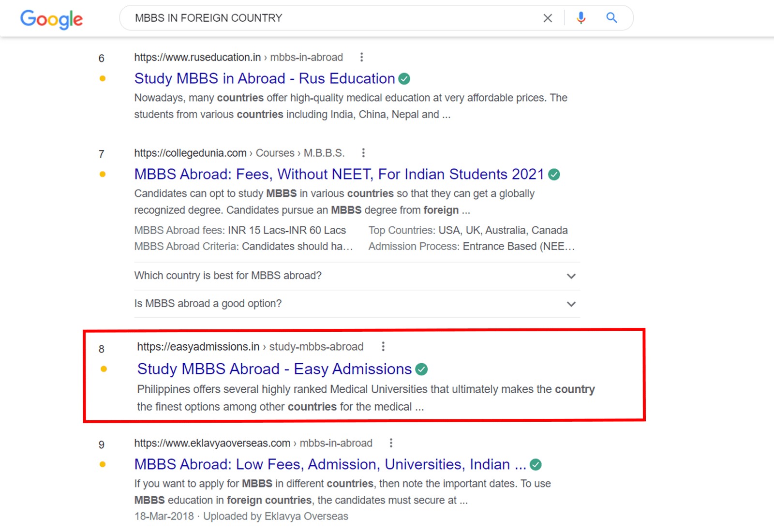774x532 pixels.
Task: Open "MBBS Abroad: Fees, Without NEET" result
Action: [x=339, y=174]
